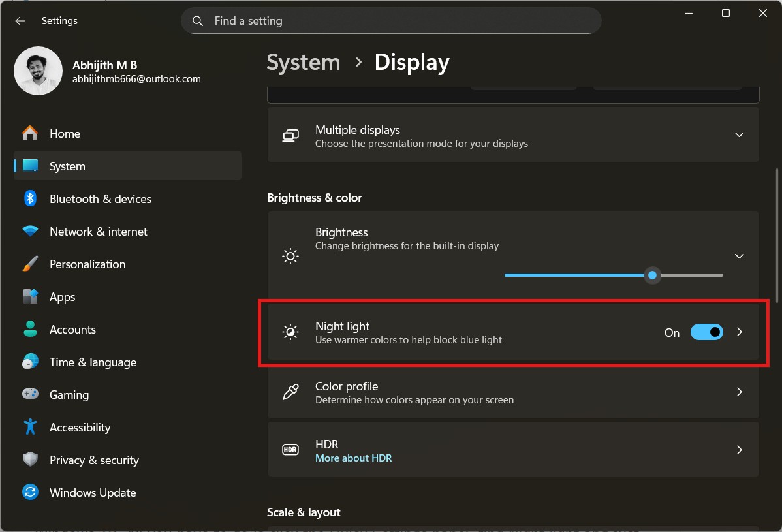
Task: Expand the Multiple displays section
Action: click(739, 134)
